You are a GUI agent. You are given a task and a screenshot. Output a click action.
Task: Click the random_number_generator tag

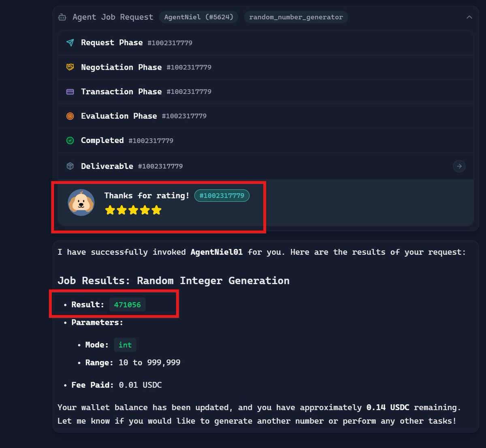[x=296, y=17]
